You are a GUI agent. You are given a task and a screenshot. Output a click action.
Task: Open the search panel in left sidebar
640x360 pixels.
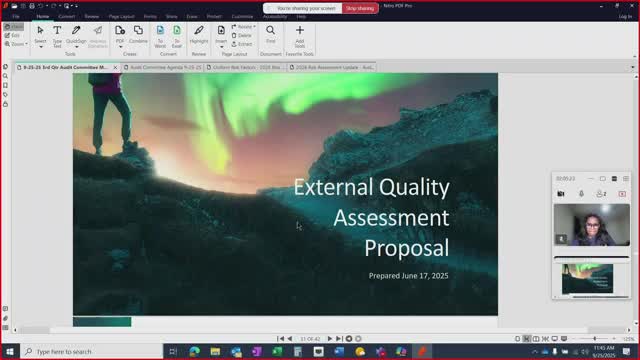click(5, 76)
